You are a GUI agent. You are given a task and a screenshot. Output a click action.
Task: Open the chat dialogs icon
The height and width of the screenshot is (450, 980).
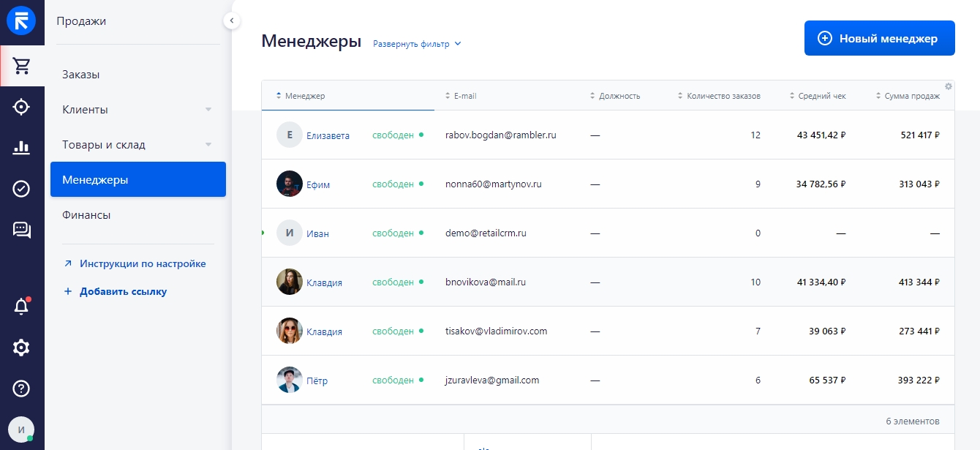pos(22,230)
